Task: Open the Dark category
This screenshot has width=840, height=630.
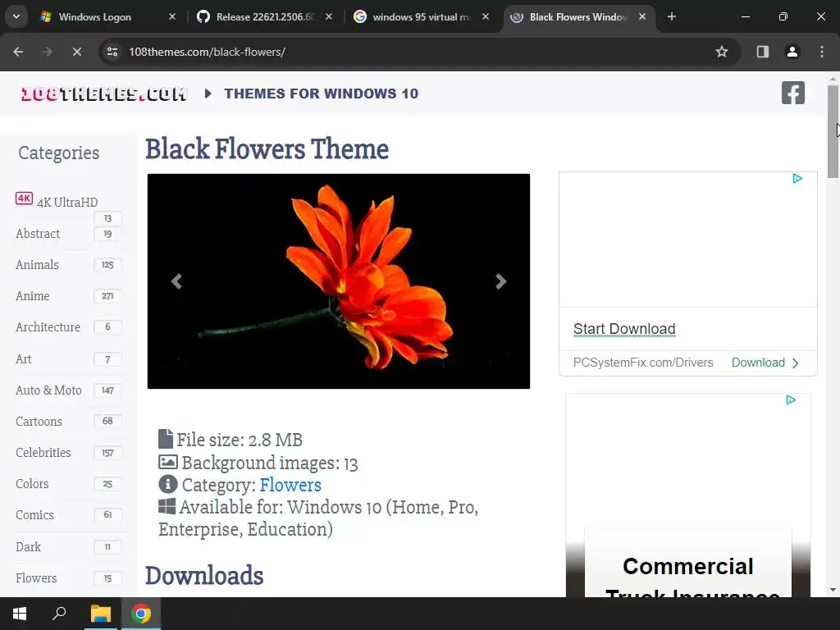Action: tap(28, 546)
